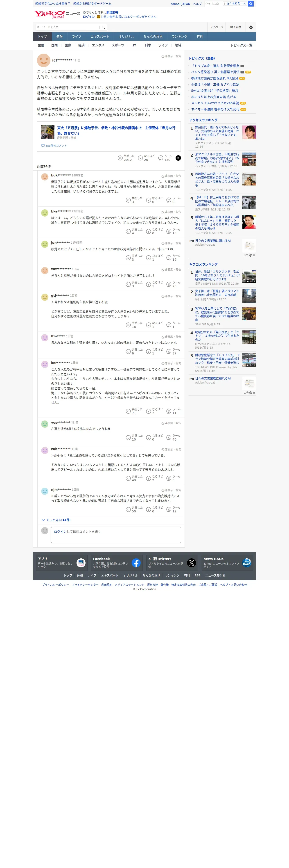Viewport: 289px width, 868px height.
Task: Open the 野呂佳代 ranking thumbnail
Action: (249, 132)
